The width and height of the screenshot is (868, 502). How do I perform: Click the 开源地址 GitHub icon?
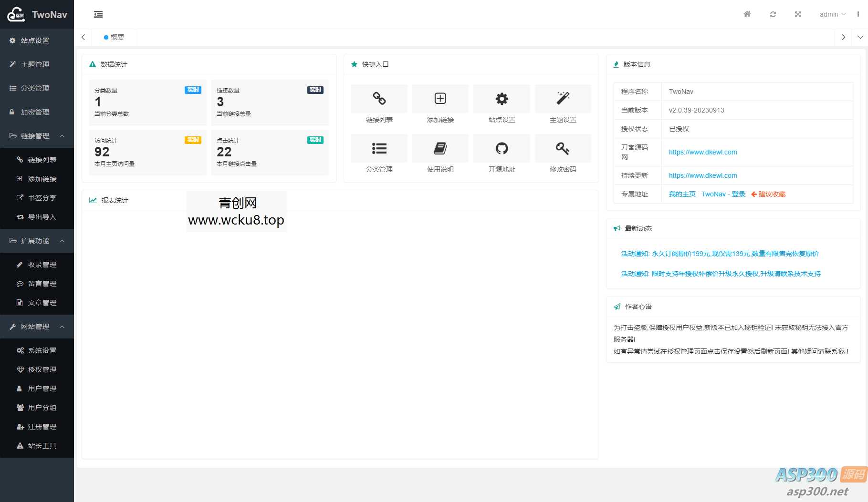(502, 149)
